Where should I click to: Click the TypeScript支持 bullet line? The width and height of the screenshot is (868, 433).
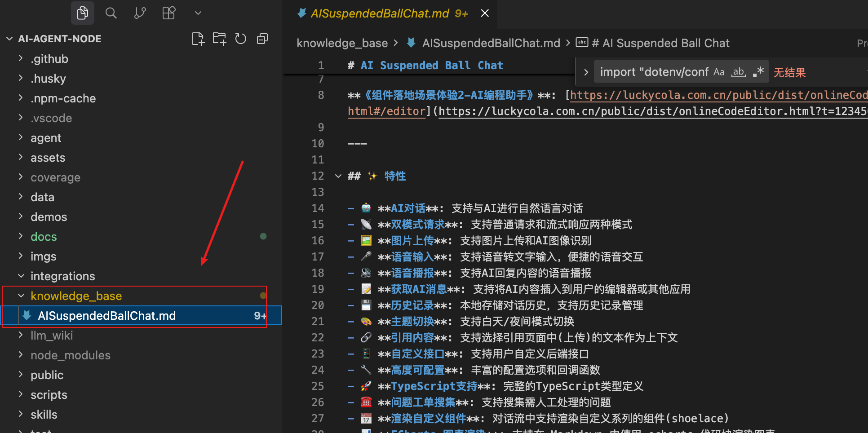tap(496, 386)
